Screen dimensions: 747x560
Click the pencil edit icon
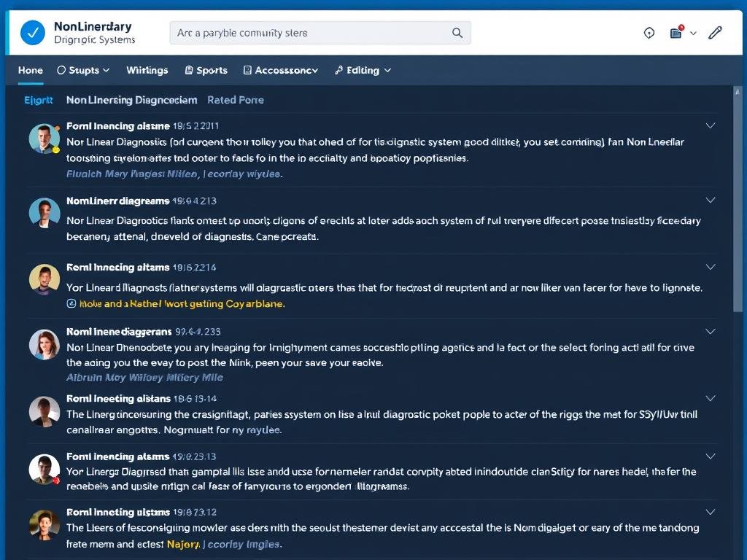click(x=715, y=33)
